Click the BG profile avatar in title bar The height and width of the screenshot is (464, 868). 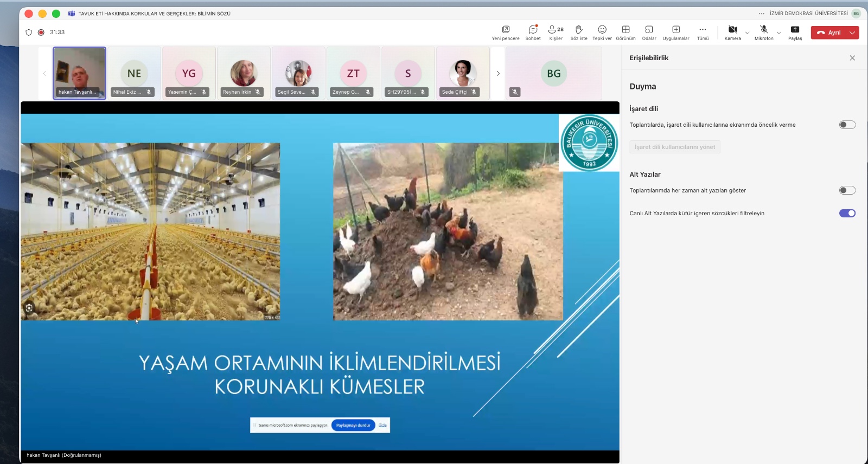pyautogui.click(x=856, y=14)
